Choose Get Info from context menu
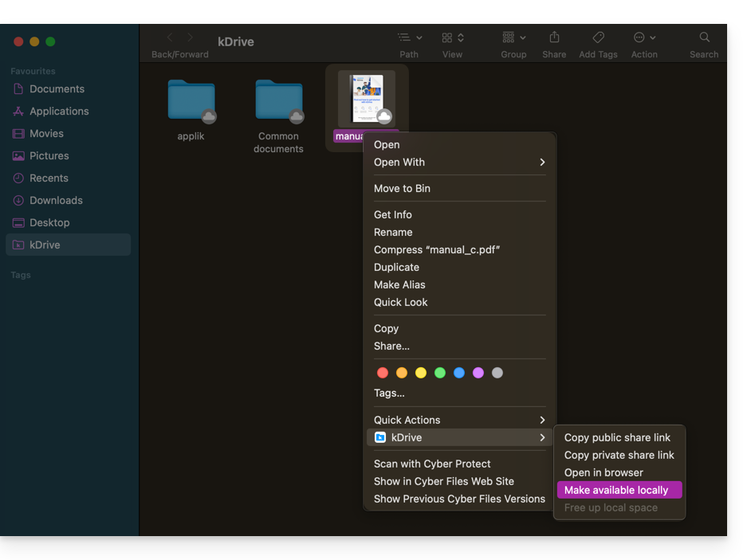The height and width of the screenshot is (560, 751). (393, 214)
